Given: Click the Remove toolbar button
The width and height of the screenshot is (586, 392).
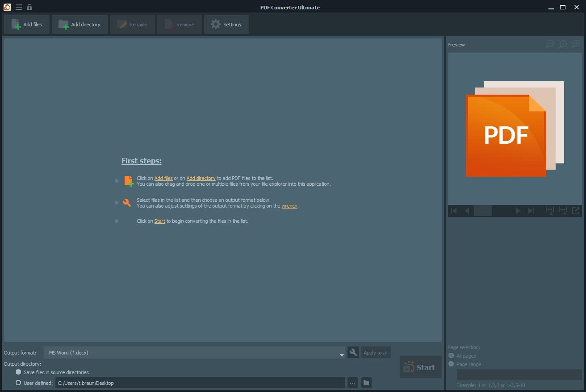Looking at the screenshot, I should 179,25.
